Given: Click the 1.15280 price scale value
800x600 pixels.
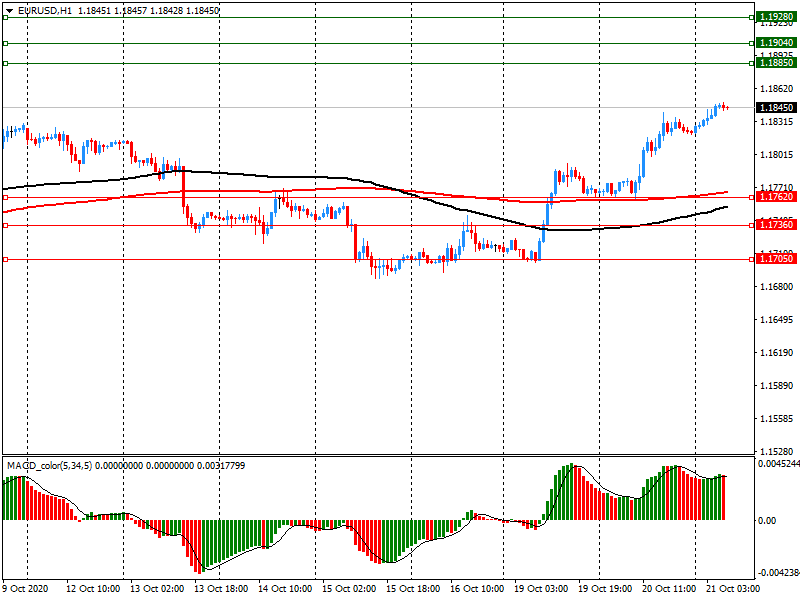Looking at the screenshot, I should click(x=777, y=452).
